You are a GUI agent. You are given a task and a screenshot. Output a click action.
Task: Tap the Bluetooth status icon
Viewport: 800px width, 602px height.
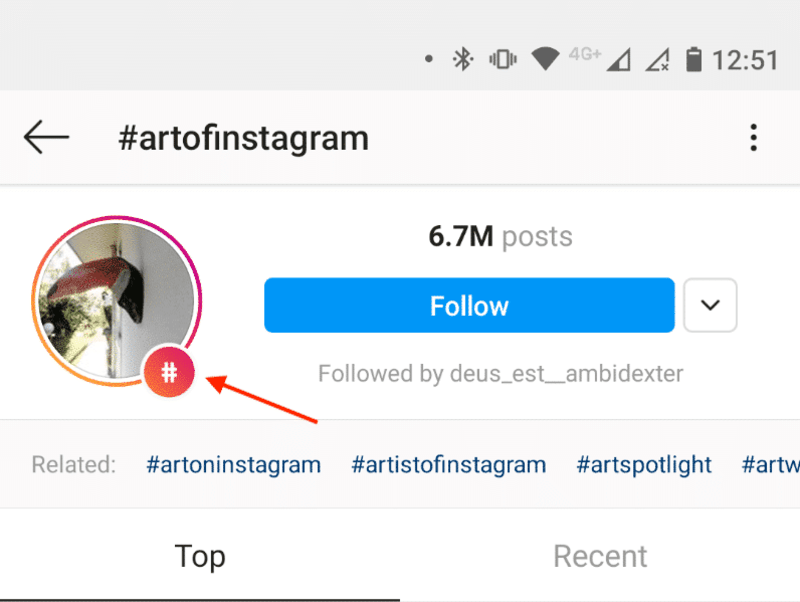pyautogui.click(x=462, y=60)
